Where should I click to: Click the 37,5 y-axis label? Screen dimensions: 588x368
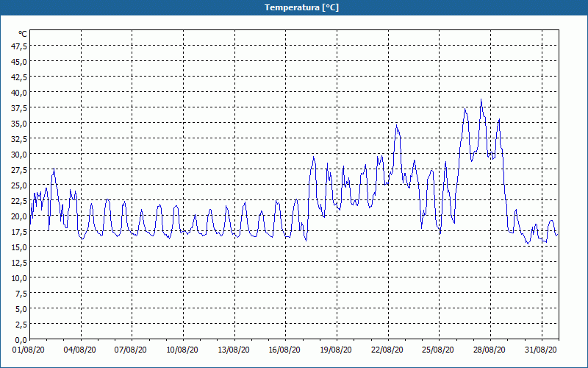20,108
